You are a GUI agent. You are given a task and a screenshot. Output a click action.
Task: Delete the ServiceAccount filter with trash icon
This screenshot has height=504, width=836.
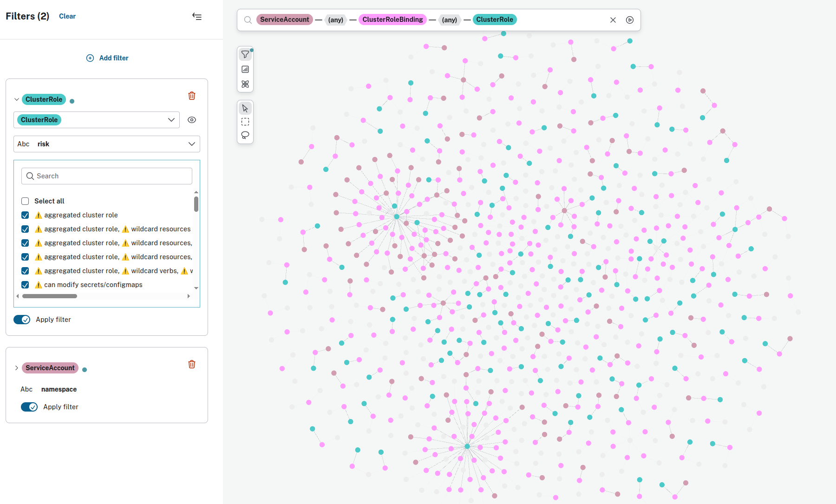coord(192,365)
